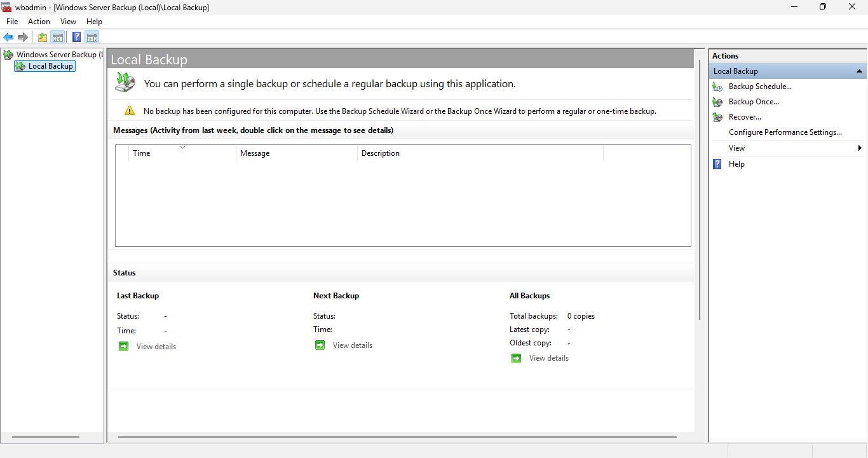Start the Backup Once wizard
This screenshot has height=458, width=868.
[x=754, y=102]
